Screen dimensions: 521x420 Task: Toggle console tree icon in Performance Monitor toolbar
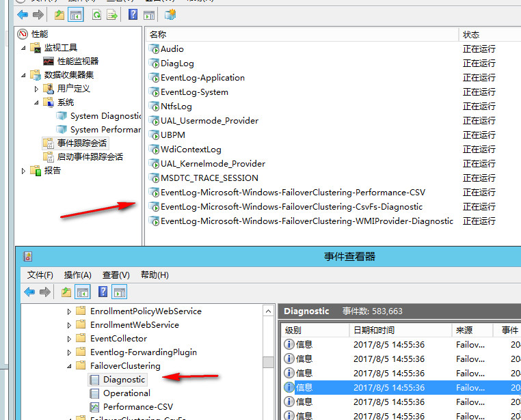[x=76, y=14]
